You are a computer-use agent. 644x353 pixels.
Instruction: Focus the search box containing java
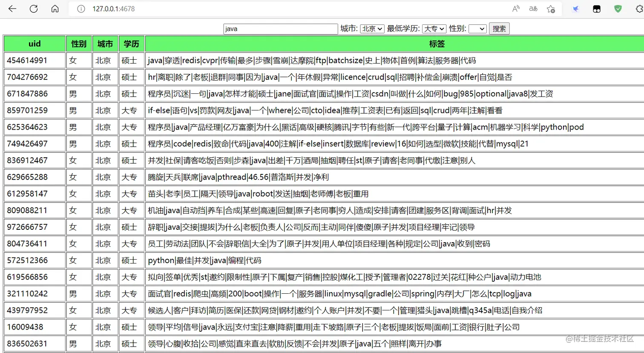point(280,29)
